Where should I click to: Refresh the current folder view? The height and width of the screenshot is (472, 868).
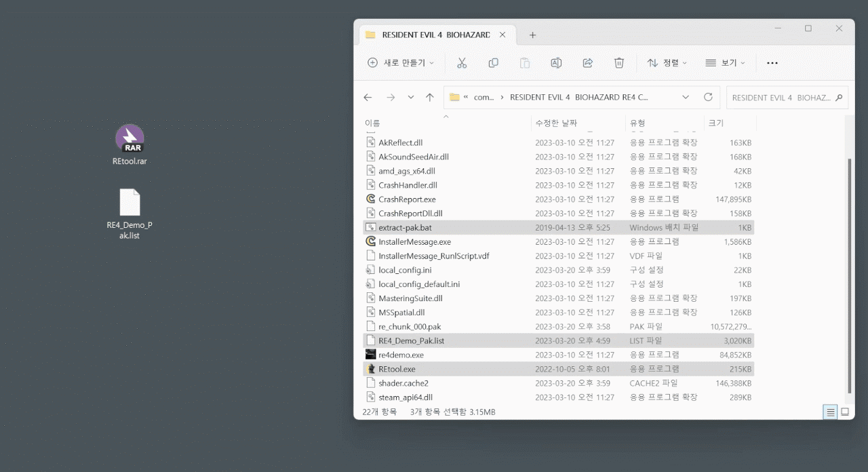point(708,97)
